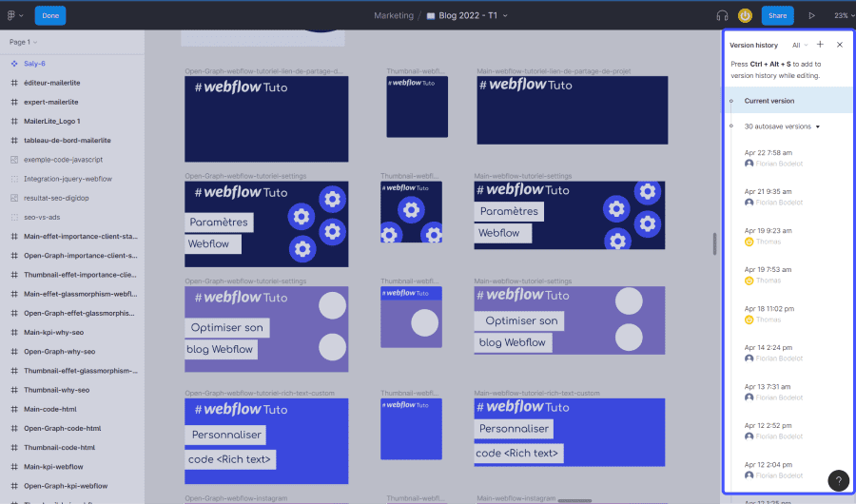Expand the Page 1 selector
The image size is (856, 504).
(x=23, y=42)
